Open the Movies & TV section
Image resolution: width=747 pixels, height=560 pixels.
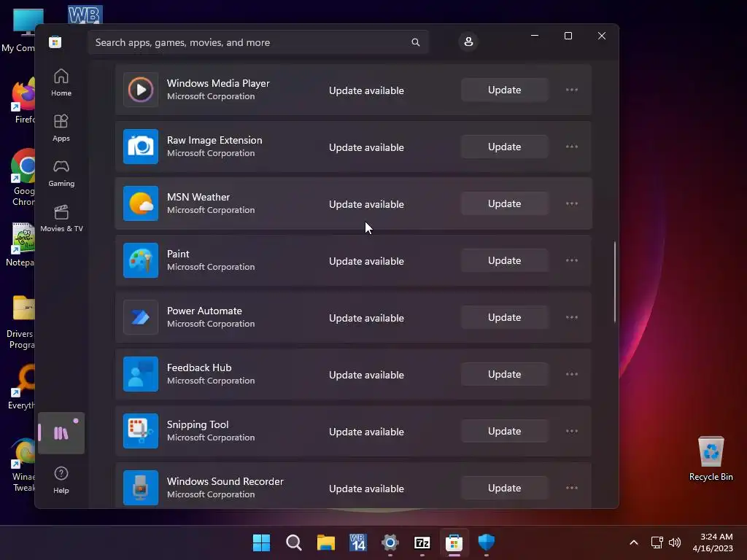(61, 218)
